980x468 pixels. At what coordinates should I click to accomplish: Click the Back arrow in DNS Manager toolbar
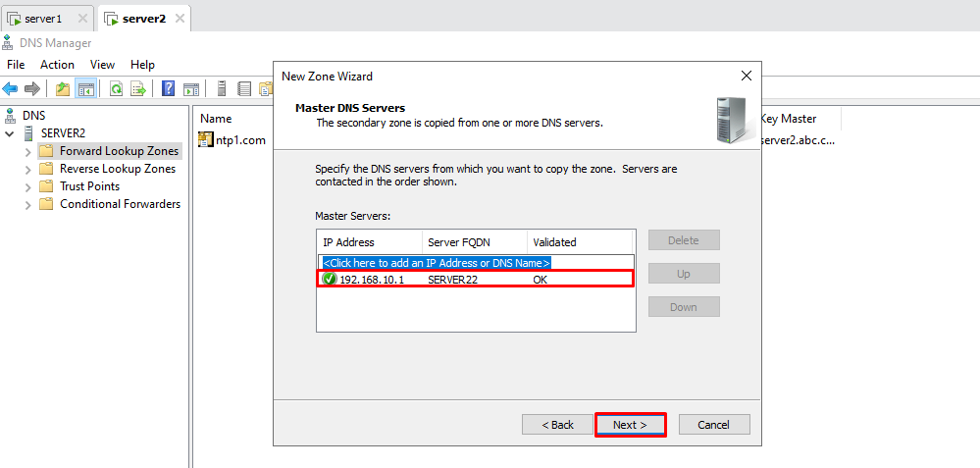pos(11,88)
